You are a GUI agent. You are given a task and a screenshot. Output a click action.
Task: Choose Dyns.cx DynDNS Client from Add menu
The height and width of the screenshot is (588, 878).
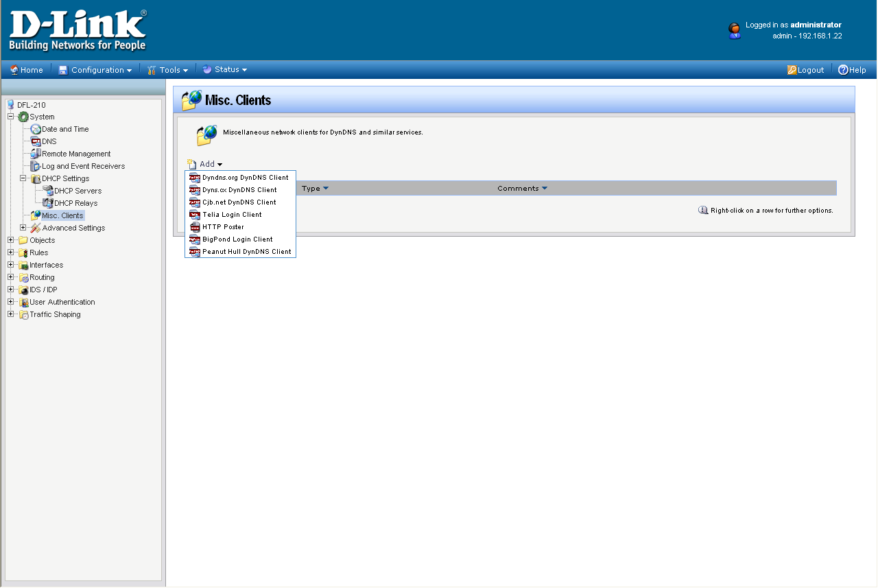pyautogui.click(x=240, y=190)
